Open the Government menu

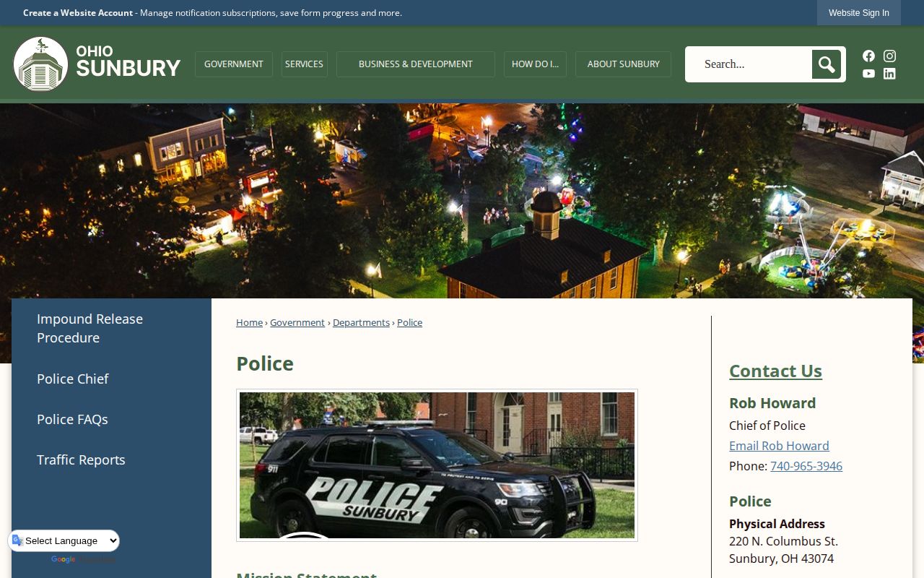(x=234, y=64)
